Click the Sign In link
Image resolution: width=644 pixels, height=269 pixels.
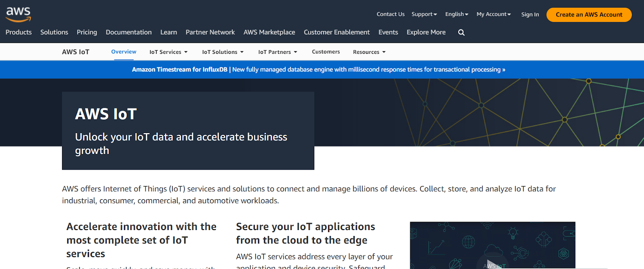(530, 14)
